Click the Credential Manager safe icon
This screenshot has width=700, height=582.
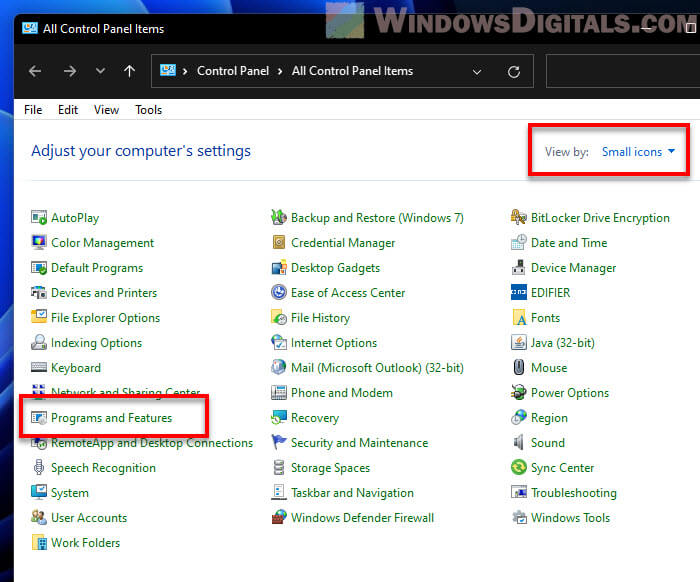pos(279,243)
